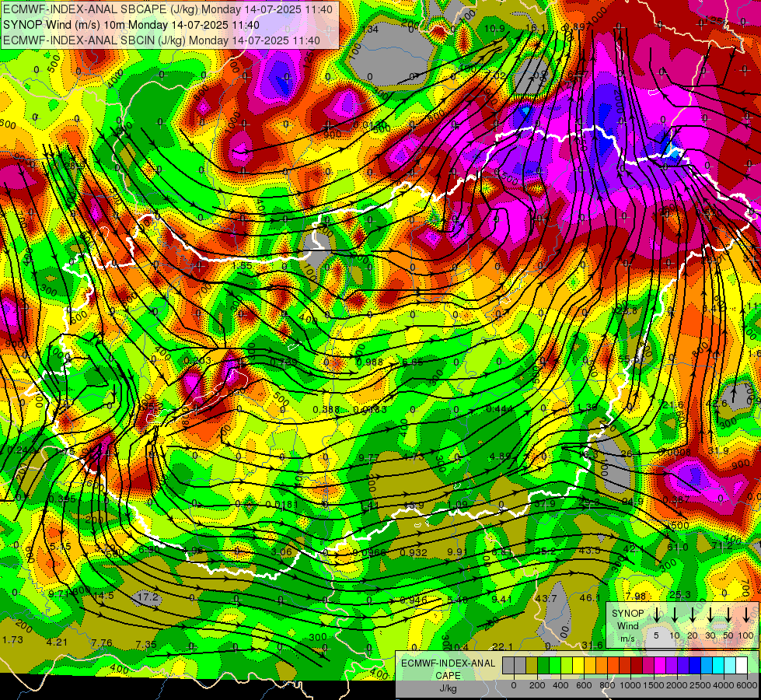Click the 0.988 value on the map
Viewport: 761px width, 700px height.
[x=369, y=362]
